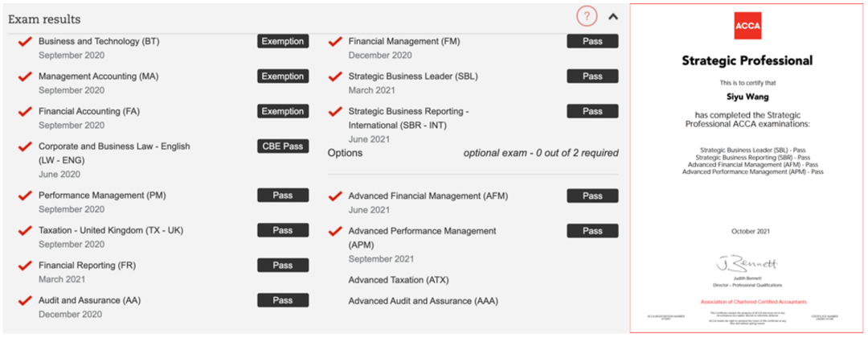Select the Advanced Audit and Assurance (AAA) entry
Screen dimensions: 868x338
pos(424,302)
